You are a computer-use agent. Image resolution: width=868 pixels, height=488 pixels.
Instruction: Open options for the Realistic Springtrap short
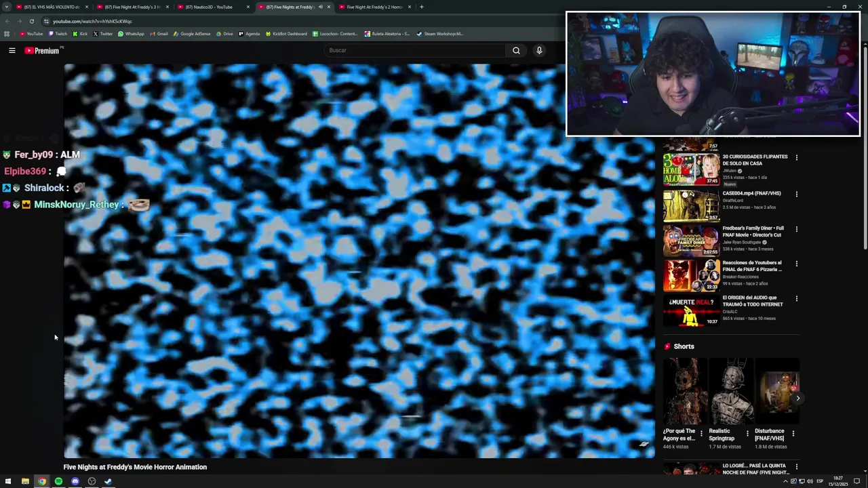click(747, 434)
